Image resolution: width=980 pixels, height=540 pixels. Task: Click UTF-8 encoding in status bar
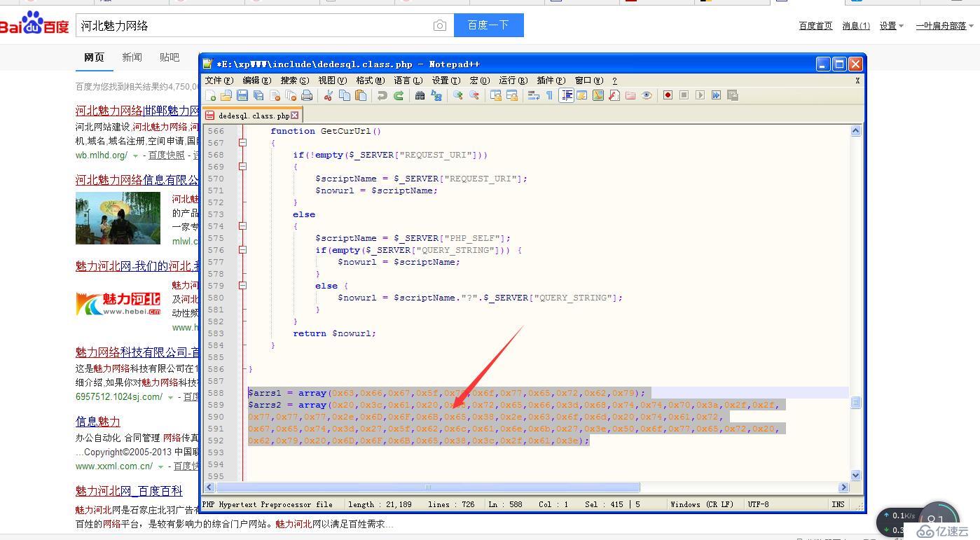click(758, 504)
